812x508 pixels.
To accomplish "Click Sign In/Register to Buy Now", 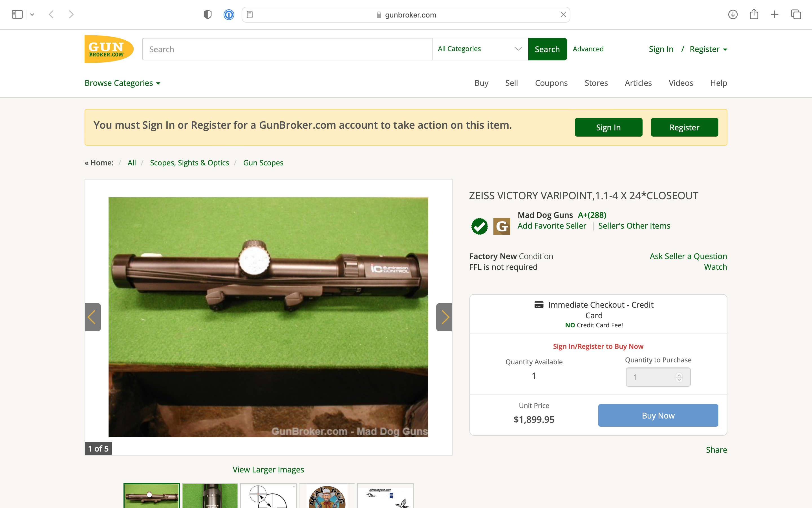I will point(598,346).
